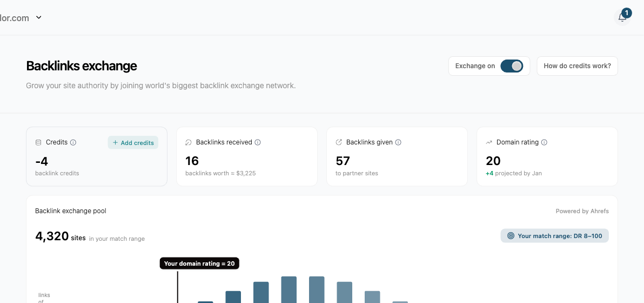Click the 4,320 sites count
The width and height of the screenshot is (644, 303).
coord(61,236)
